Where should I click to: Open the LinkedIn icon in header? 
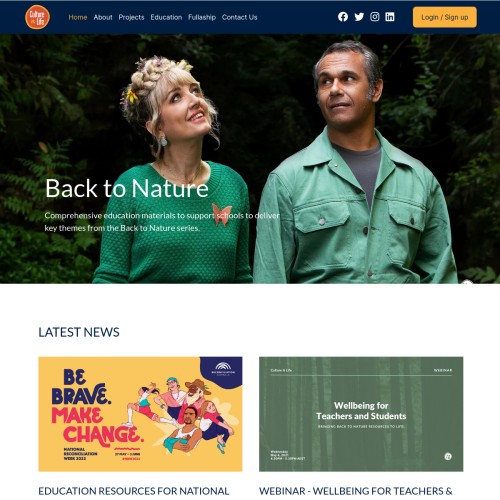tap(390, 17)
